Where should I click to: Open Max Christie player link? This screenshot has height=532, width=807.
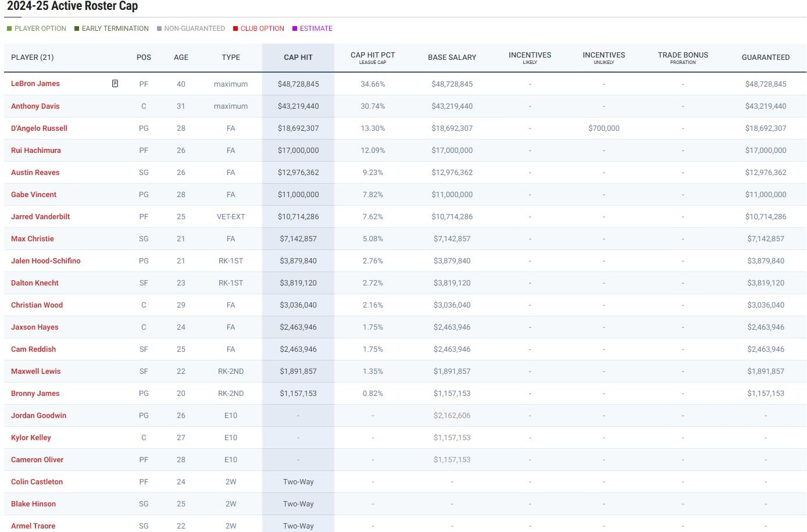[x=33, y=239]
